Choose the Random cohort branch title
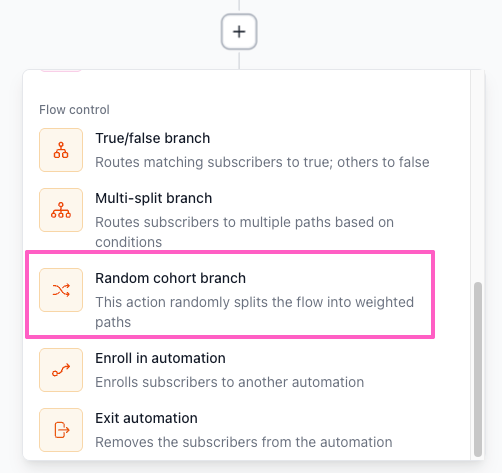The width and height of the screenshot is (502, 473). pyautogui.click(x=171, y=278)
